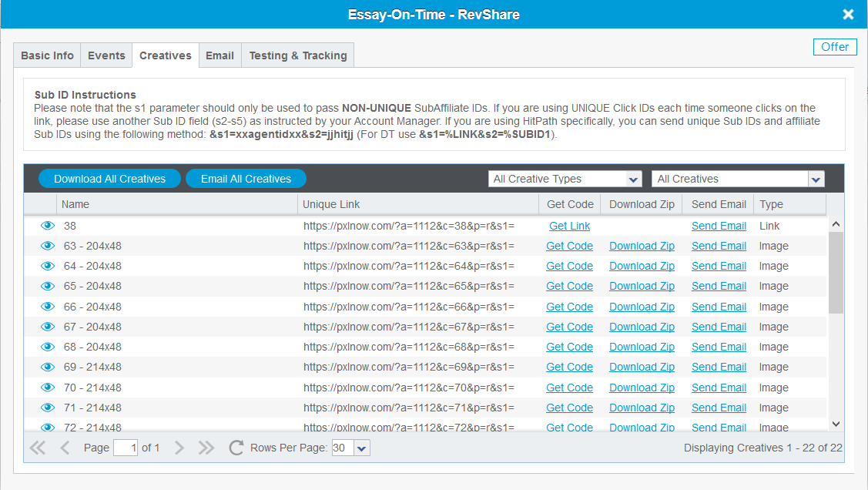Get Code for 71 - 214x48
This screenshot has width=868, height=490.
pos(570,408)
